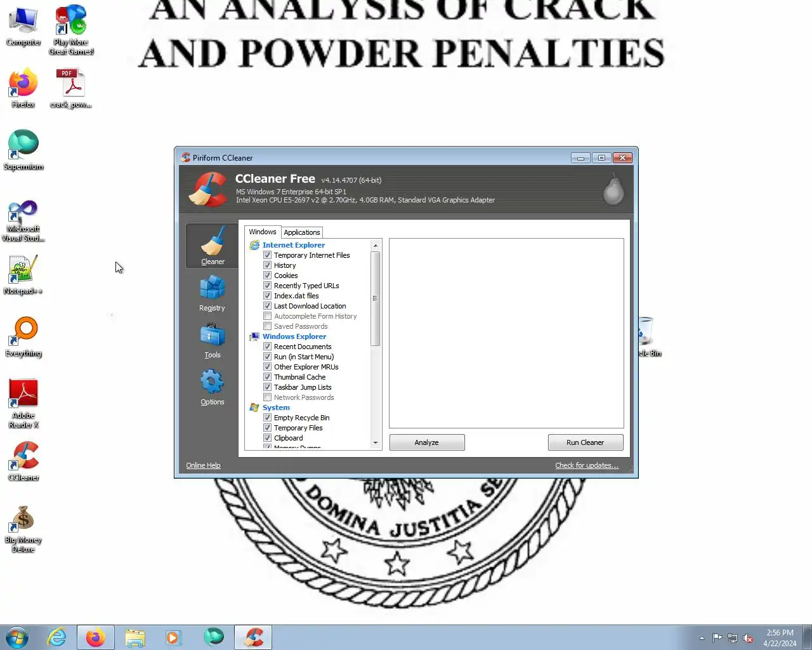Enable the Saved Passwords checkbox

268,326
